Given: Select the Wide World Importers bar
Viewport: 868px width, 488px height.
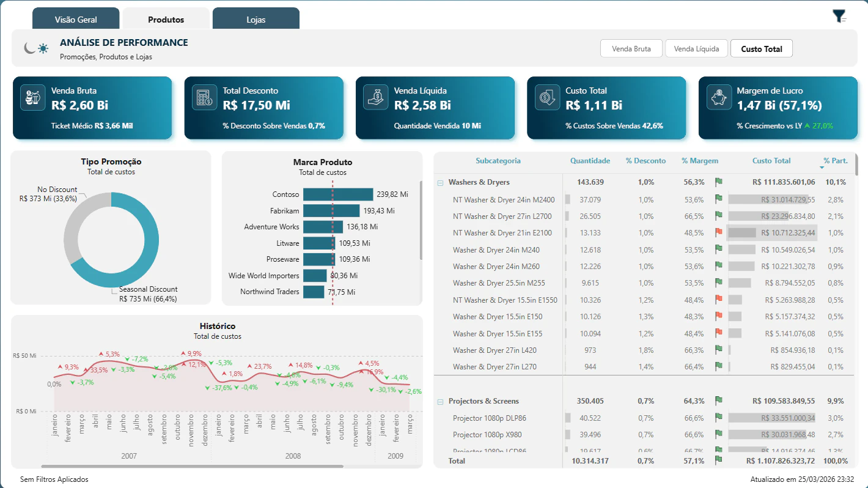Looking at the screenshot, I should pos(315,276).
